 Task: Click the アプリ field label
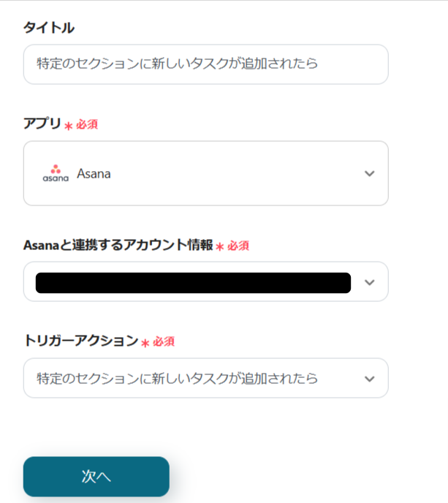tap(42, 124)
